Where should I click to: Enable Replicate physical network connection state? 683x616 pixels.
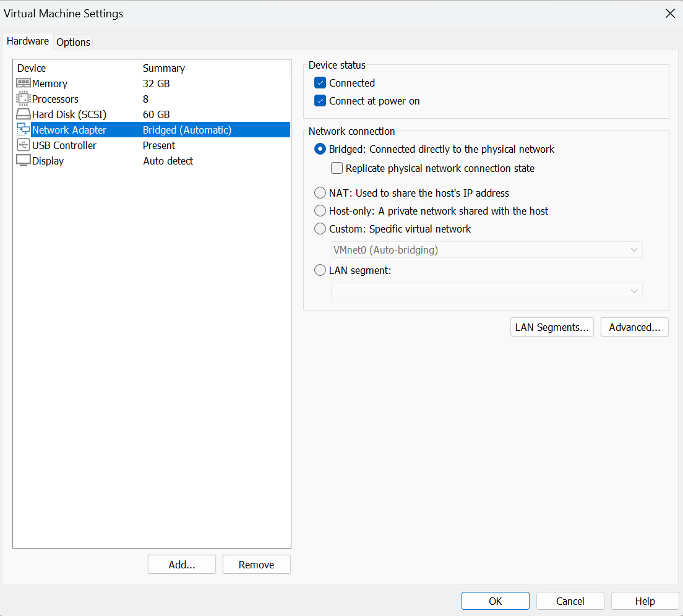click(x=337, y=168)
